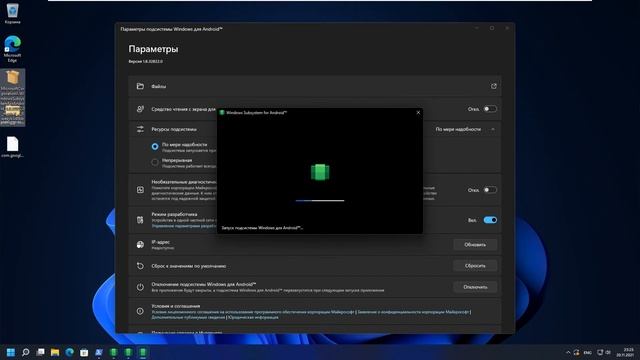Open Microsoft privacy statement link

[413, 312]
